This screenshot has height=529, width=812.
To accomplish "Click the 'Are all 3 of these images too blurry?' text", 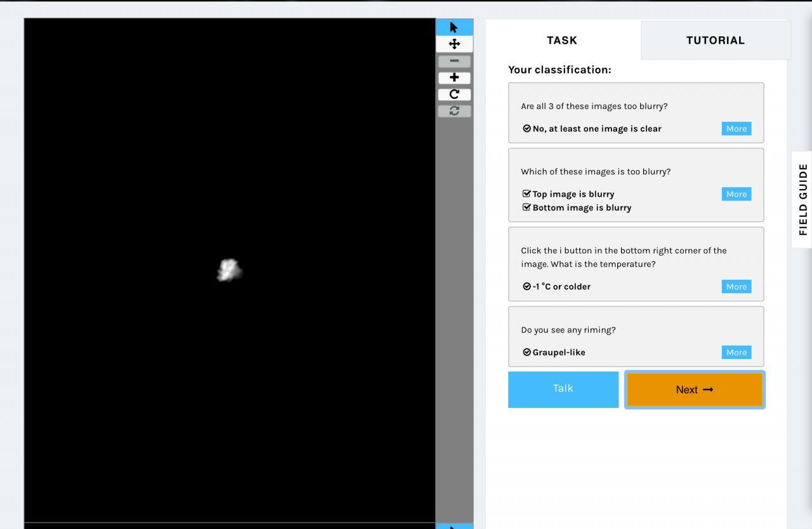I will [594, 106].
